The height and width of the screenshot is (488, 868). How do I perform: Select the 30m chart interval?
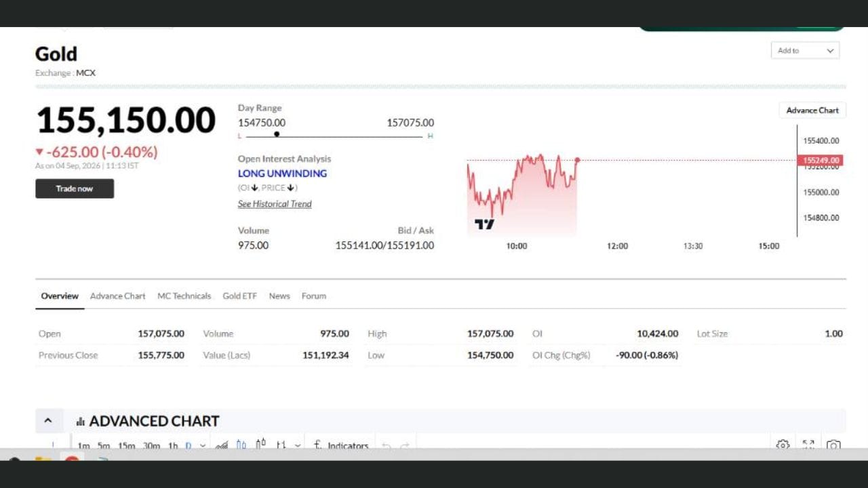[151, 445]
